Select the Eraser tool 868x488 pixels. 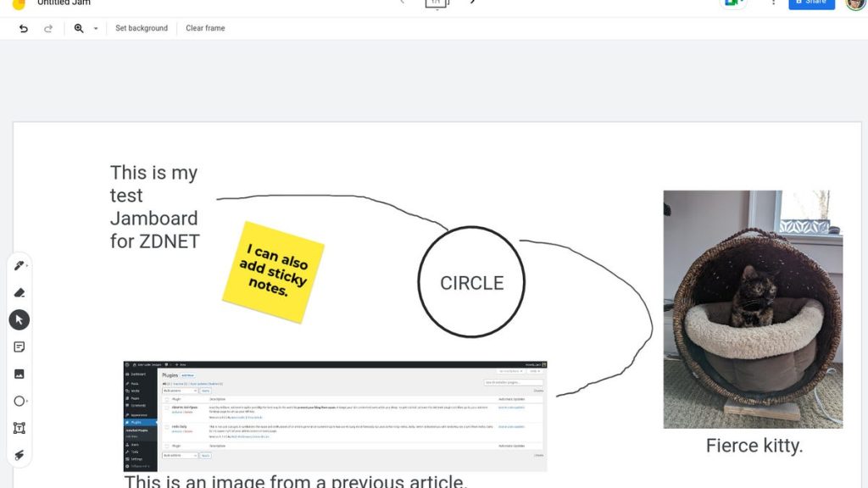click(x=19, y=292)
